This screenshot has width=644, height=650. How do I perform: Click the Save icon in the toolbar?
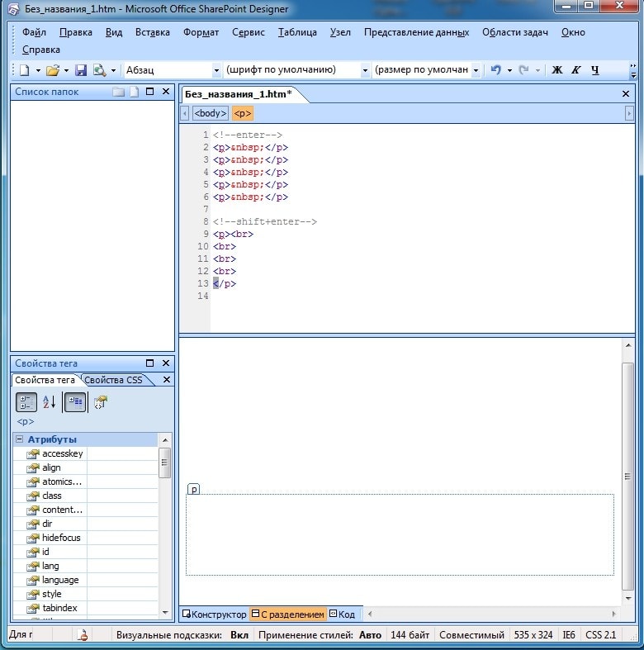point(81,71)
